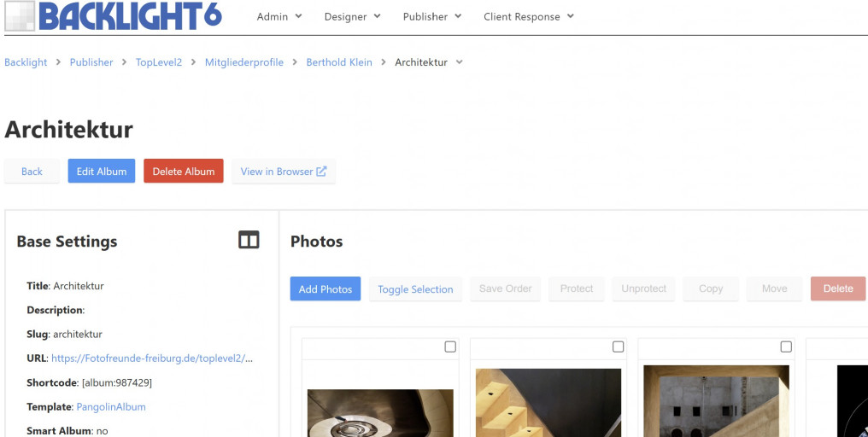The height and width of the screenshot is (437, 868).
Task: Toggle the Base Settings layout icon
Action: [x=249, y=241]
